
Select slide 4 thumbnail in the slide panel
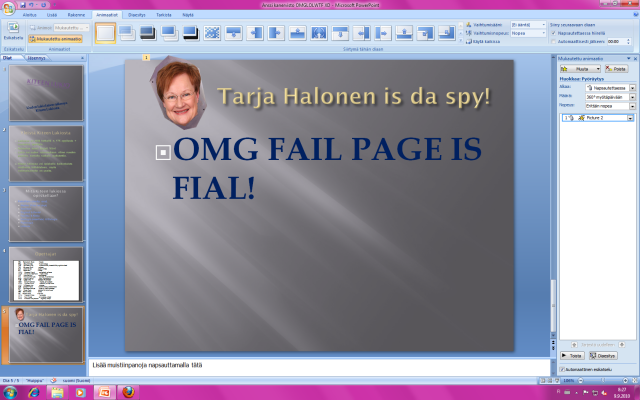pos(47,274)
